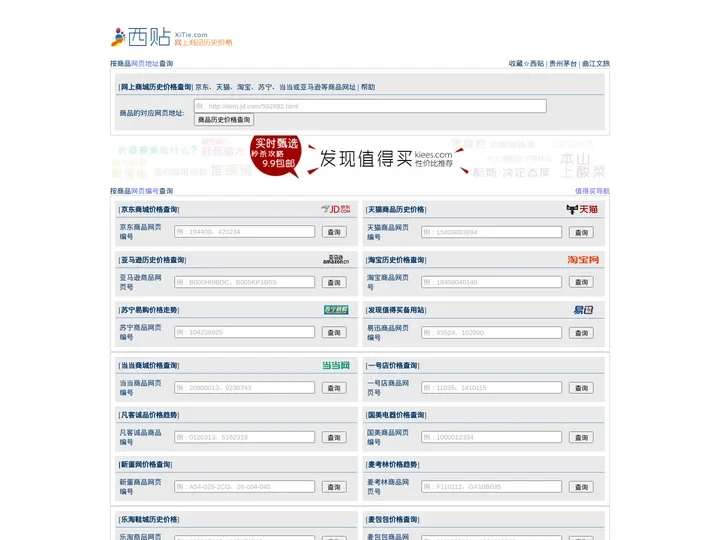720x540 pixels.
Task: Click the 凡客诚品价格趋势 heading
Action: click(x=149, y=415)
